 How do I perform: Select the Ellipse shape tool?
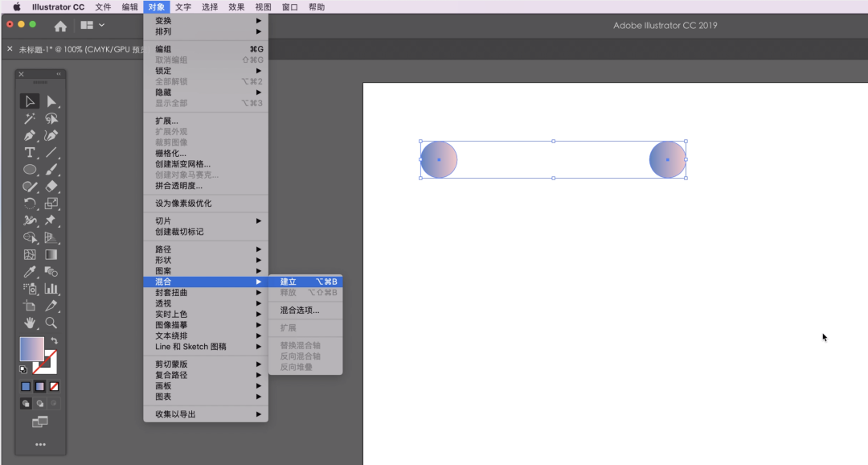tap(30, 170)
